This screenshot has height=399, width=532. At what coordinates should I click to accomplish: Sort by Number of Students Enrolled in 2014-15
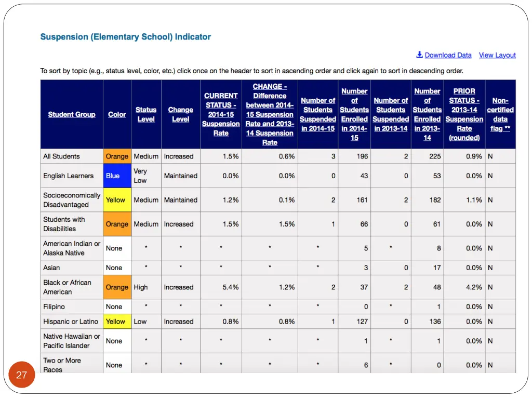[x=354, y=114]
